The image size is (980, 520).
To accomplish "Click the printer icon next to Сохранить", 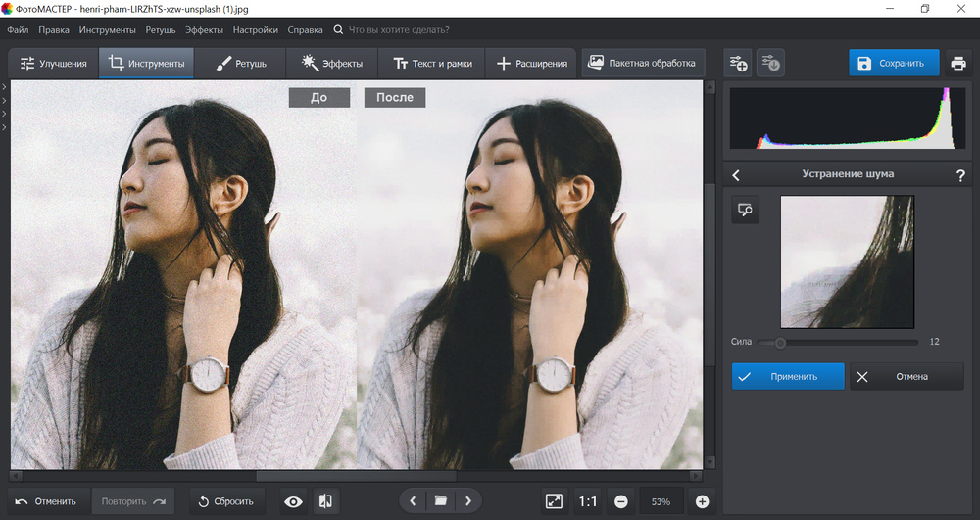I will tap(957, 64).
